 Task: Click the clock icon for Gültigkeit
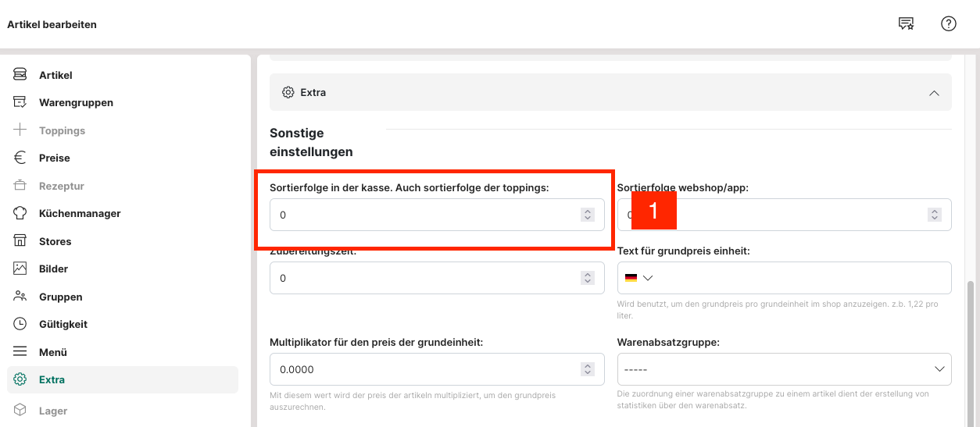(x=20, y=324)
